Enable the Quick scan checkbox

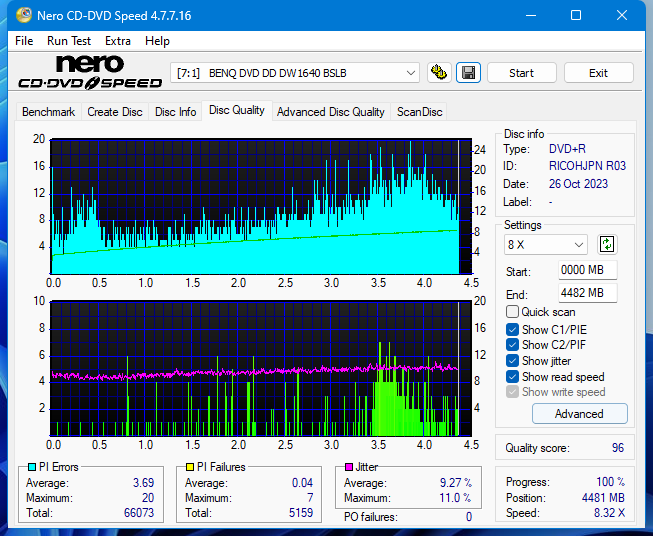(x=512, y=312)
